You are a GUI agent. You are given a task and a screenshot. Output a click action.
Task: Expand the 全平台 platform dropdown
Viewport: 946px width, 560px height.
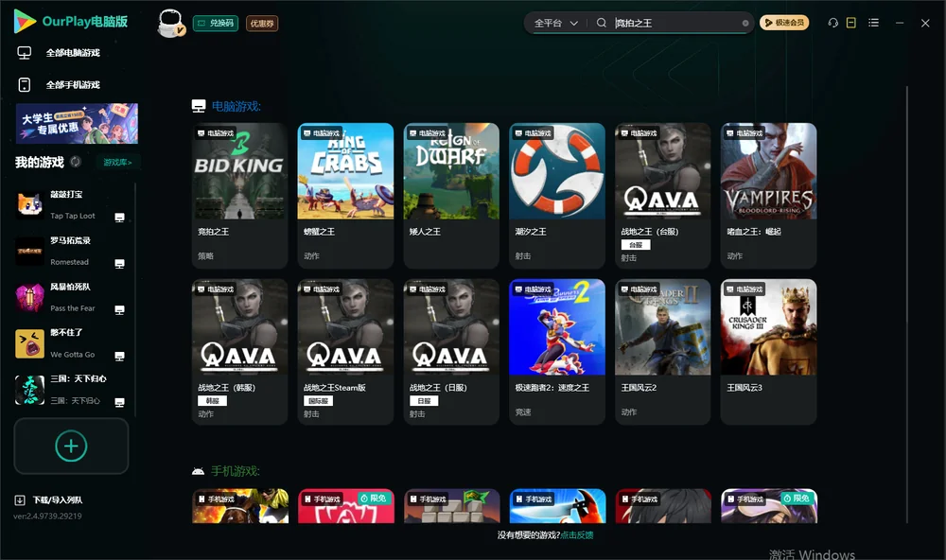(555, 23)
